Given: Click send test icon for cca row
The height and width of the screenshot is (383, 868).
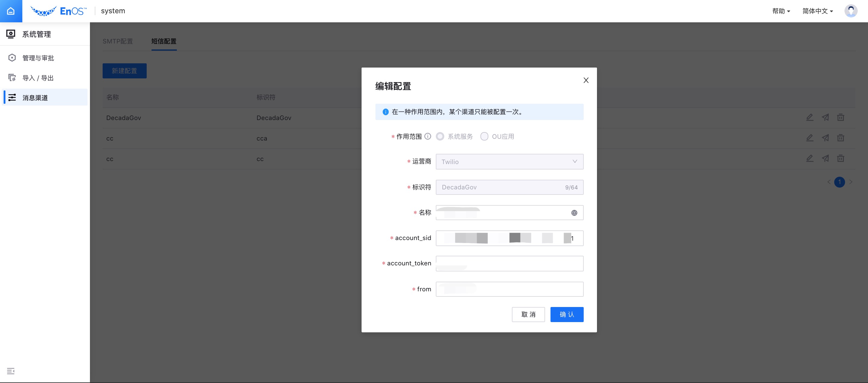Looking at the screenshot, I should [825, 138].
